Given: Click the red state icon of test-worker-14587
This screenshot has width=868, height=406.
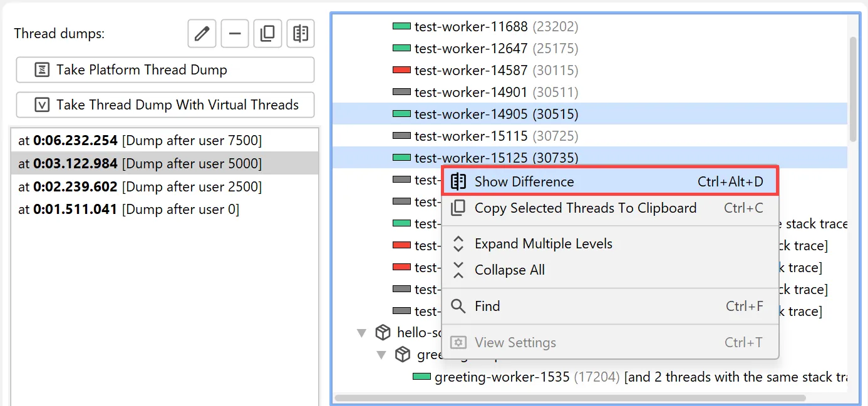Looking at the screenshot, I should coord(401,70).
